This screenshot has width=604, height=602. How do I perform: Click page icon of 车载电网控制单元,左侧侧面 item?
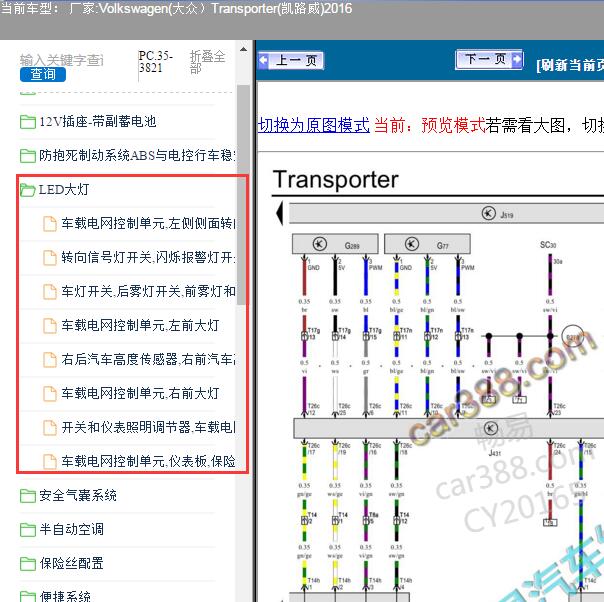click(x=50, y=224)
